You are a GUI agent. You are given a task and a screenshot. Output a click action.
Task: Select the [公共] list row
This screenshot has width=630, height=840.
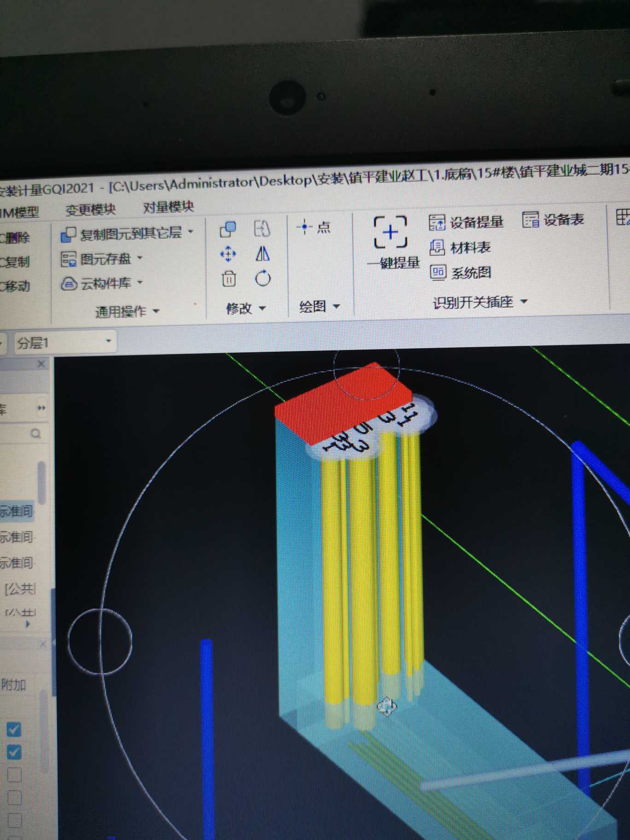19,589
